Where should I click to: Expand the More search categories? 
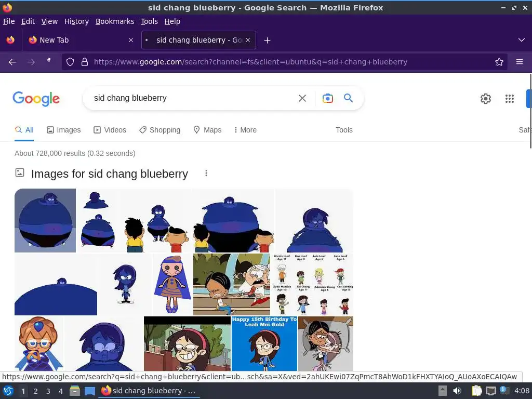click(245, 130)
